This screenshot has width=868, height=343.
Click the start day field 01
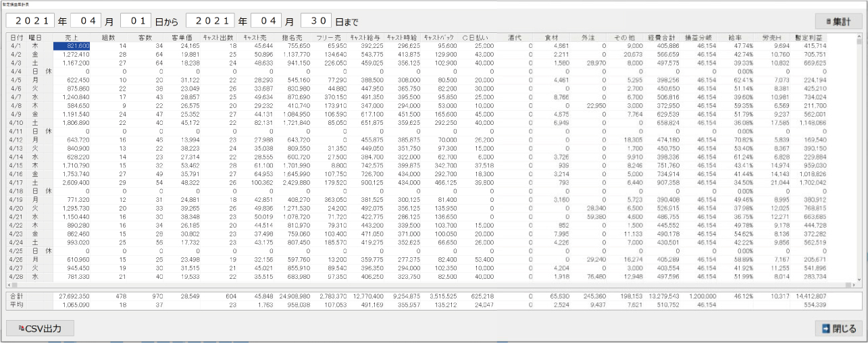click(135, 21)
